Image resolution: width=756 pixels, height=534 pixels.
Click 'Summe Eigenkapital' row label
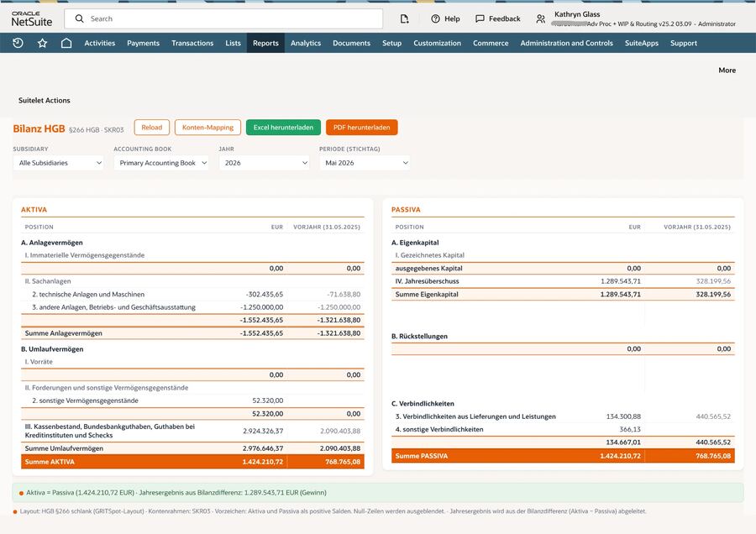pyautogui.click(x=427, y=294)
